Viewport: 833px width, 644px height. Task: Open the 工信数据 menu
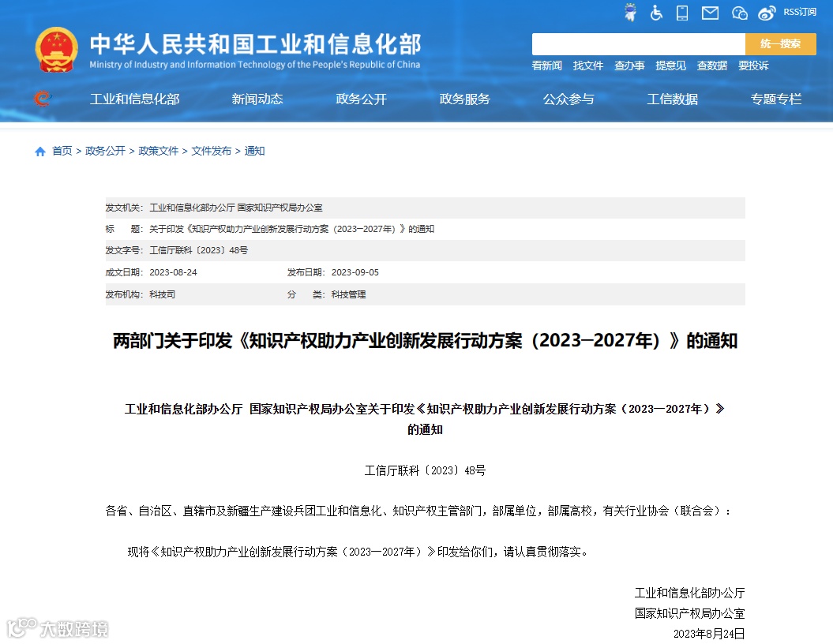pos(672,99)
